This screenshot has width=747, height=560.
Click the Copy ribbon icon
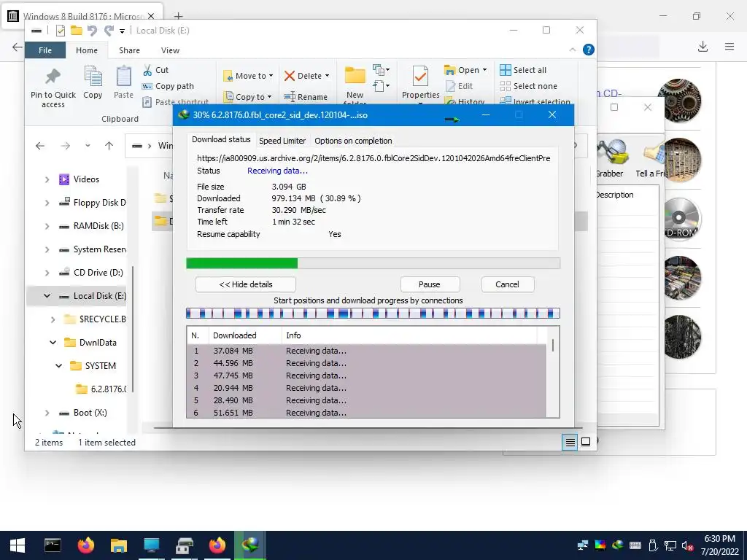tap(93, 76)
